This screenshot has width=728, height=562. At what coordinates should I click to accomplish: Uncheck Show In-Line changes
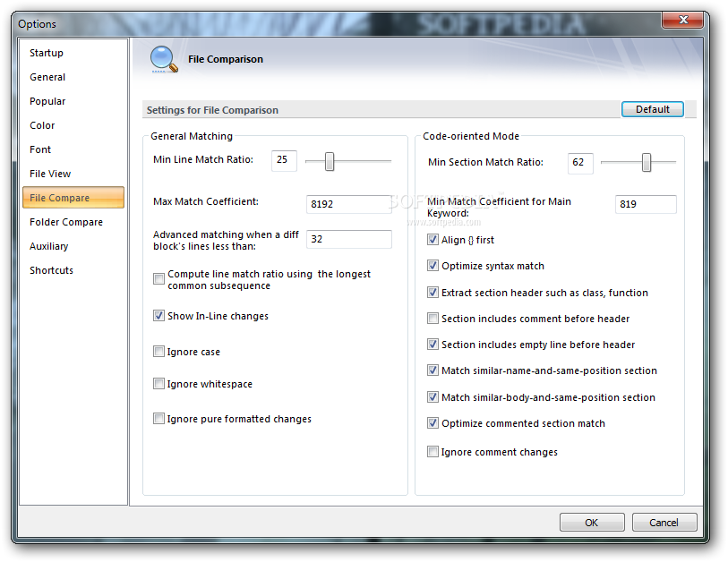(158, 316)
